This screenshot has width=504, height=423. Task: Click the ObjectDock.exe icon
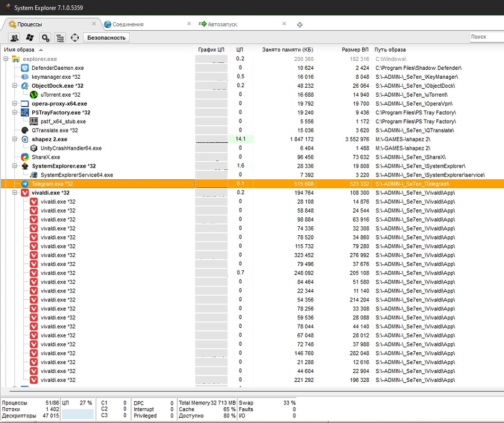click(25, 86)
